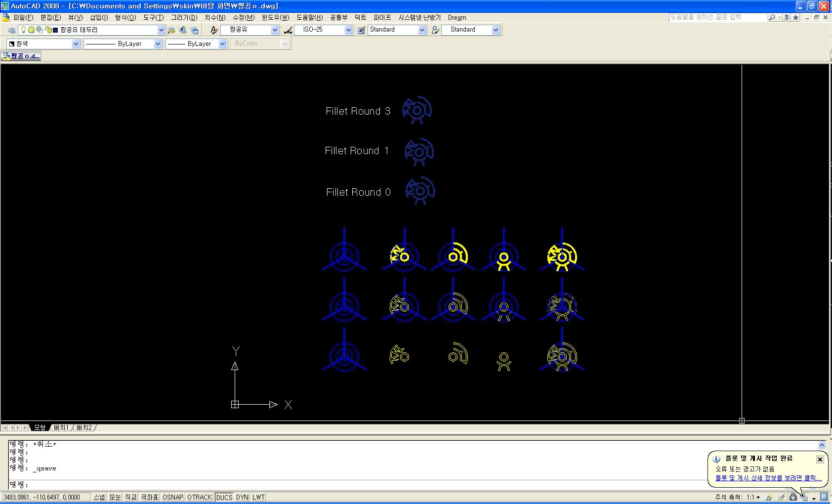832x504 pixels.
Task: Click the help question input field
Action: click(x=718, y=17)
